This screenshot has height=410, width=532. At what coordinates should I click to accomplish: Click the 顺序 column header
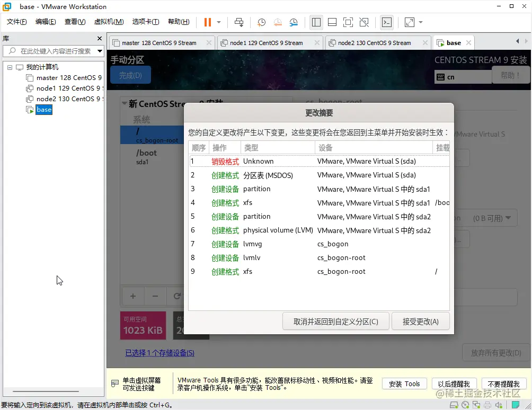[199, 148]
